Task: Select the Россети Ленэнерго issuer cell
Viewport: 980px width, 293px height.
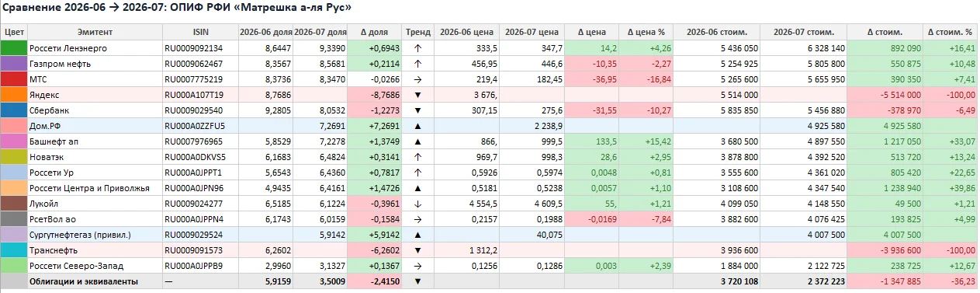Action: pos(95,47)
